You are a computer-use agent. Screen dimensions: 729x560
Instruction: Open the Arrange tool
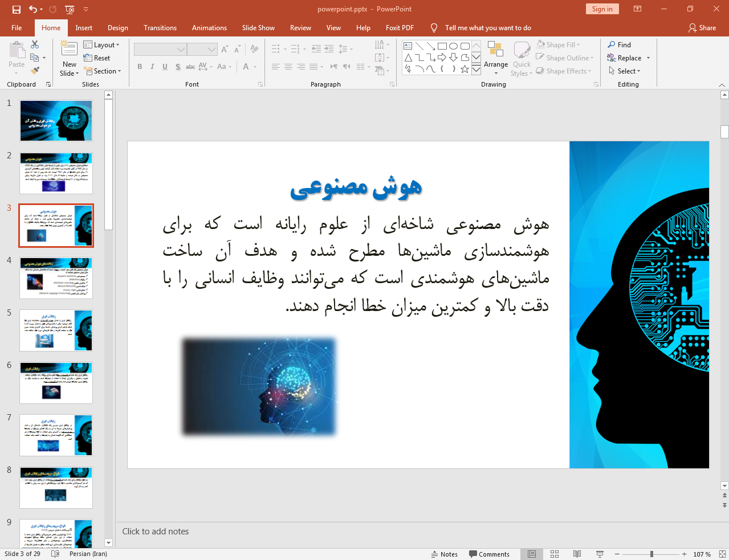pos(495,58)
